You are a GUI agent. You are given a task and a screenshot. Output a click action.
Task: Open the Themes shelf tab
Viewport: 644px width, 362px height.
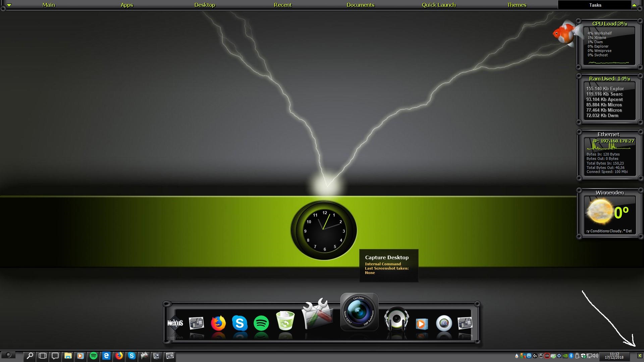tap(517, 5)
